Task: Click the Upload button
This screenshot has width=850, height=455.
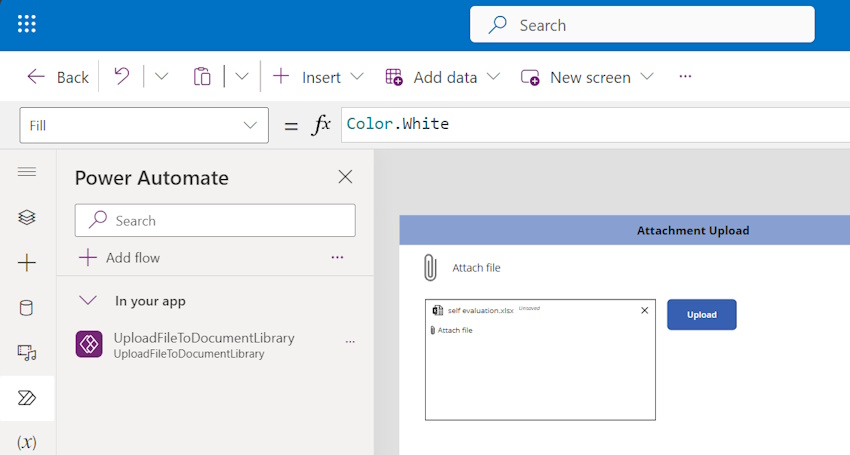Action: click(701, 315)
